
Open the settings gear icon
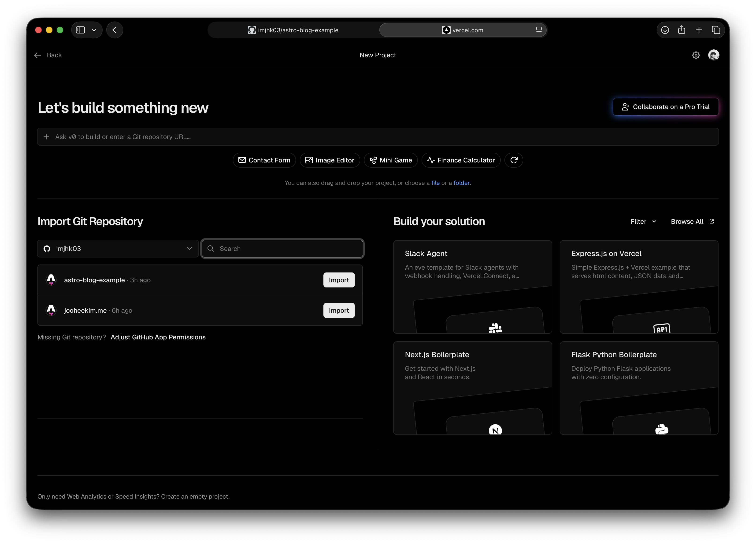coord(696,55)
